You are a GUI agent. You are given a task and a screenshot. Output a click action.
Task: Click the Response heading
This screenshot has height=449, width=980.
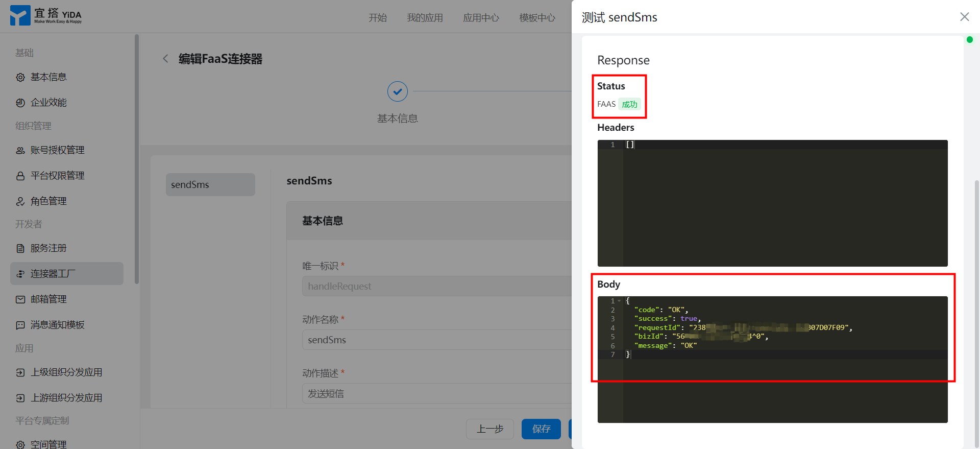tap(623, 60)
